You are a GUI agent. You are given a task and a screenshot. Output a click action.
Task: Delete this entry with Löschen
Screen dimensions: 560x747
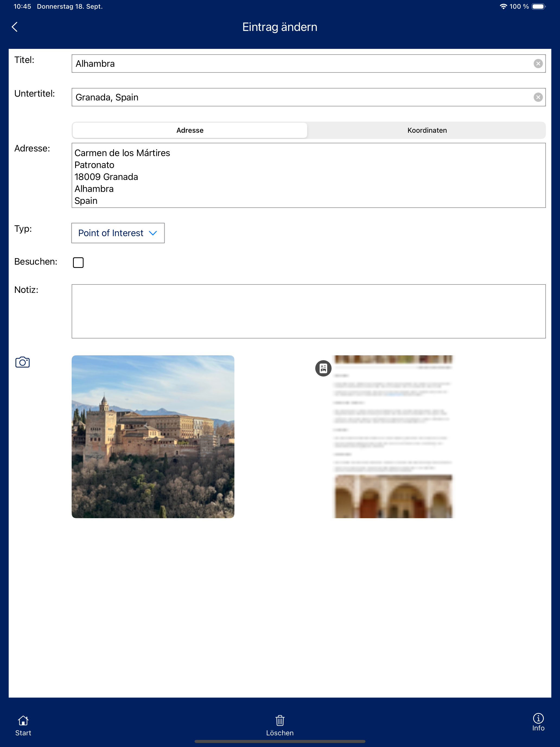tap(280, 725)
